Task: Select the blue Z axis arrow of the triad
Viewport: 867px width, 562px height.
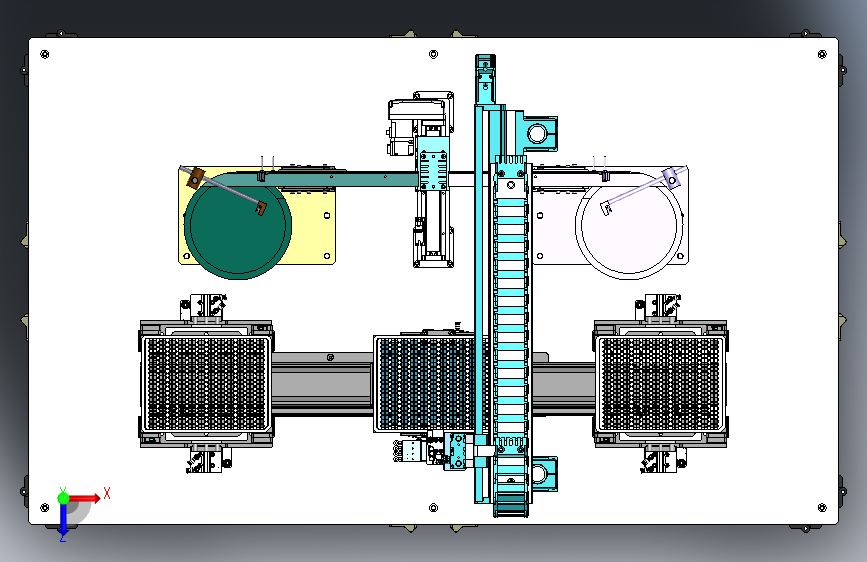Action: tap(63, 518)
